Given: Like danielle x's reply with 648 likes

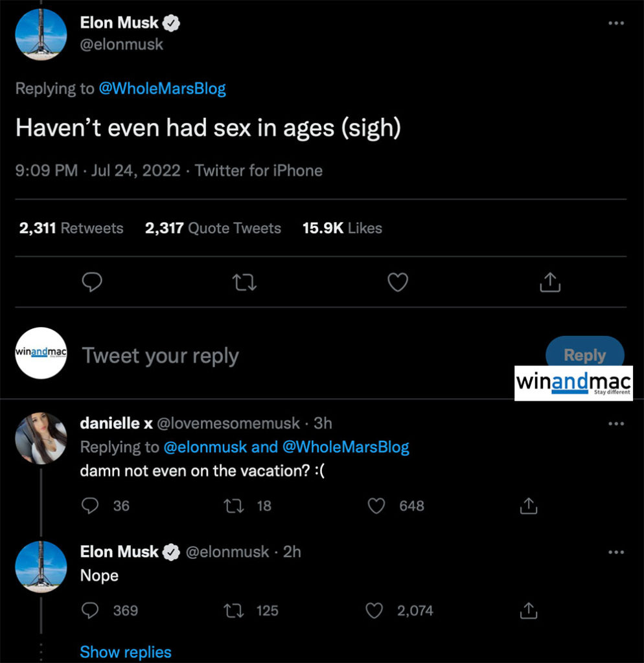Looking at the screenshot, I should pyautogui.click(x=377, y=506).
